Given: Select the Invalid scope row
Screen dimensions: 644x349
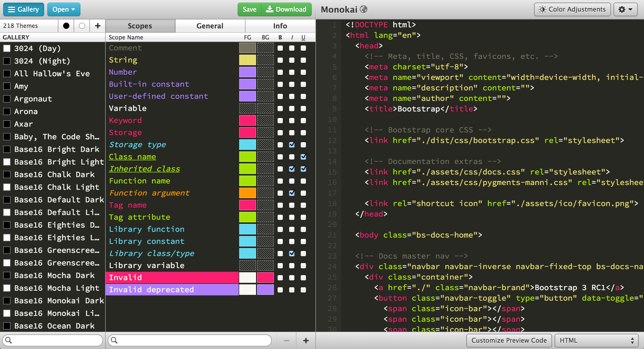Looking at the screenshot, I should 172,278.
